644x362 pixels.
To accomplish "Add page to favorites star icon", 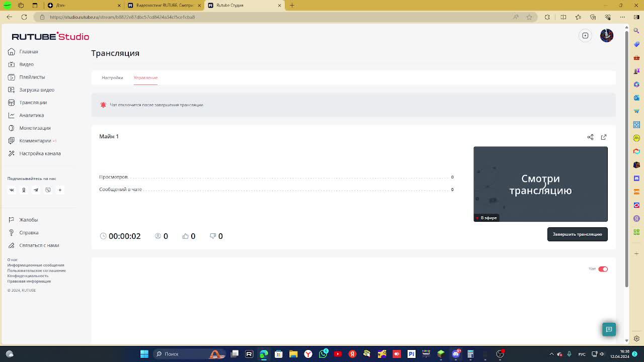I will click(529, 17).
